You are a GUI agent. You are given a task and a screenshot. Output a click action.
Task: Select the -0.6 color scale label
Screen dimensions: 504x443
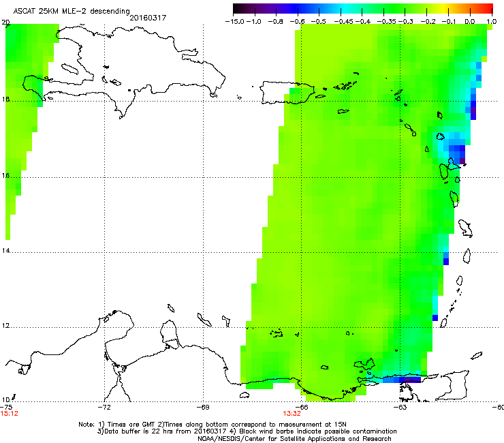pos(297,22)
